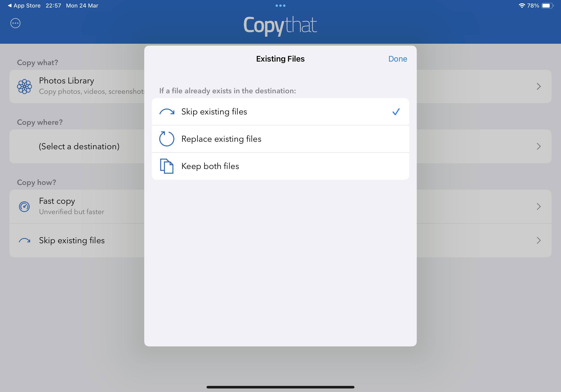Click the Photos Library flower icon

tap(24, 86)
